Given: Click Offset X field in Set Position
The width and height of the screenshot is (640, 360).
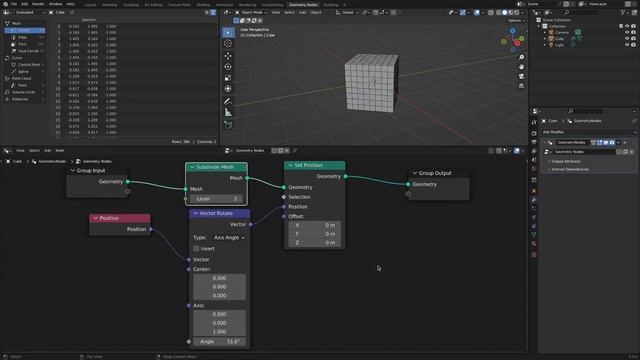Looking at the screenshot, I should click(x=314, y=225).
